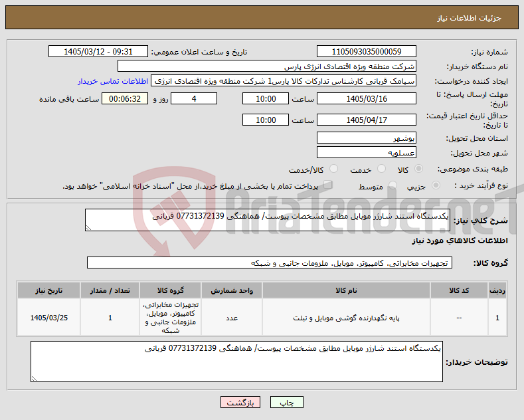Click the گروه کالا table column header
524x420 pixels.
coord(171,290)
